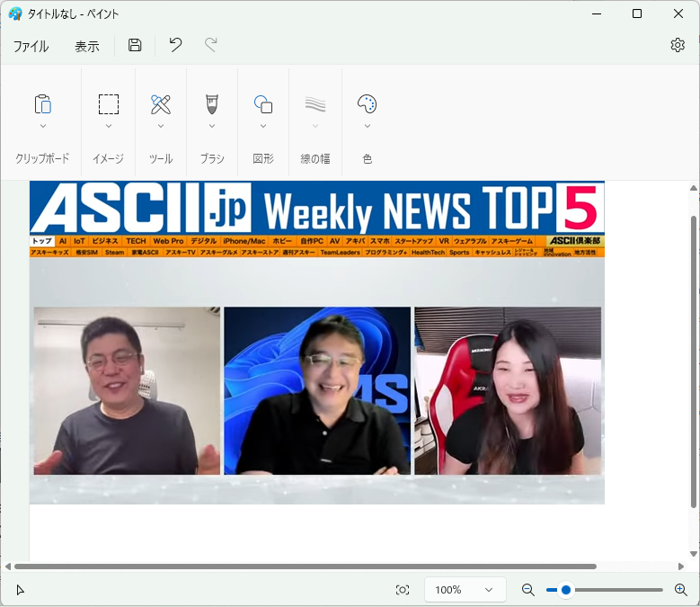
Task: Open Paint settings gear icon
Action: [678, 45]
